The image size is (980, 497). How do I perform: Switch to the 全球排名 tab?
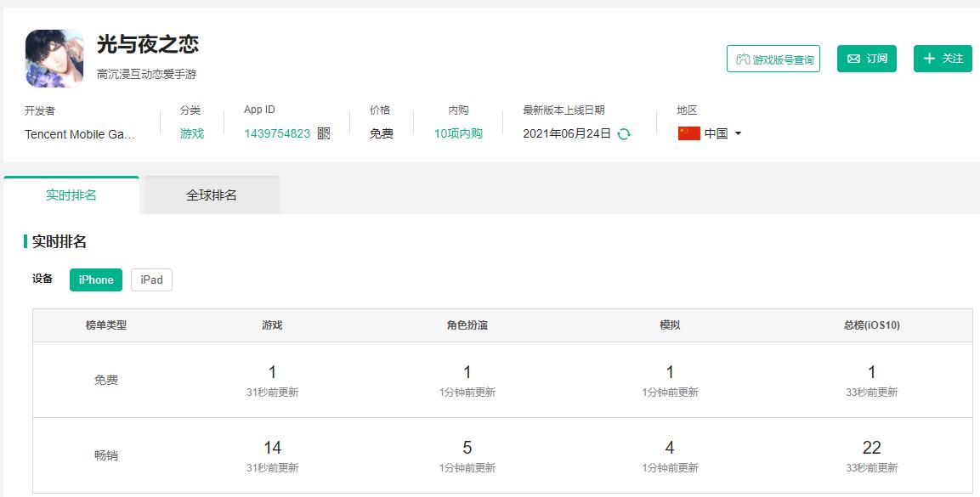[210, 195]
